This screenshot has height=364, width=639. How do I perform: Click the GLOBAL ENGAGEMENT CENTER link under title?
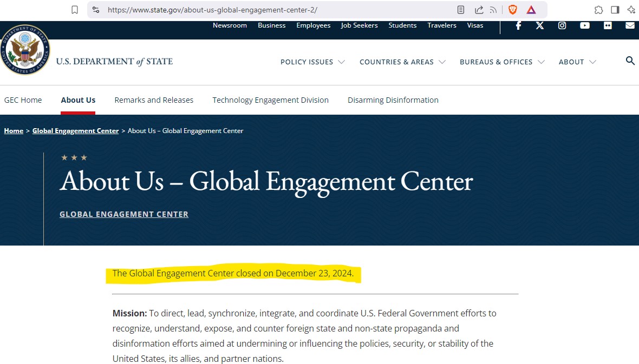click(124, 214)
